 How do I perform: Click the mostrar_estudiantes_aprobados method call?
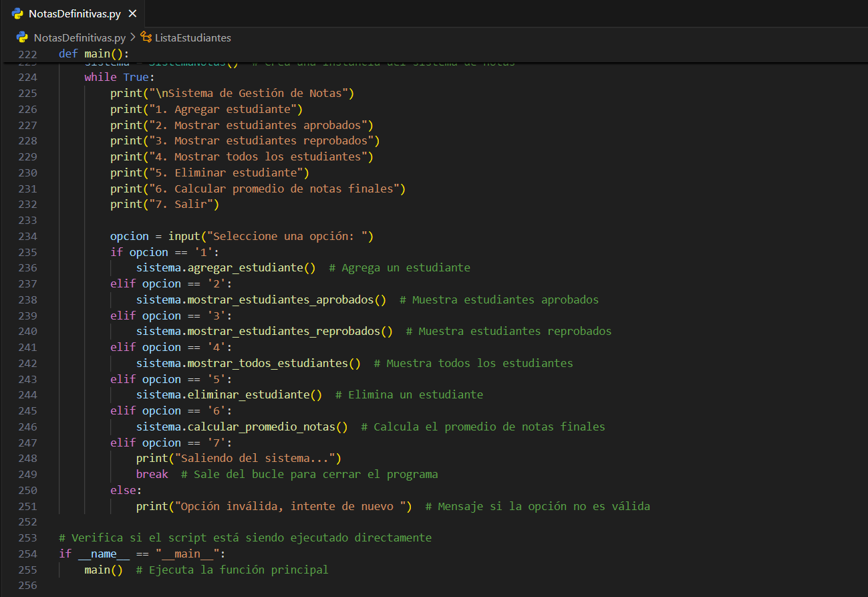coord(280,300)
